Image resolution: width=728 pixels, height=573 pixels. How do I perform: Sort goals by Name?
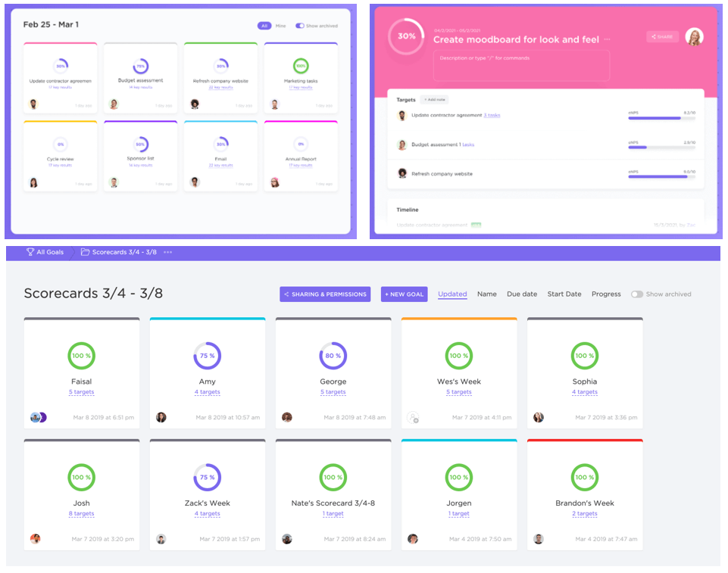pyautogui.click(x=486, y=294)
